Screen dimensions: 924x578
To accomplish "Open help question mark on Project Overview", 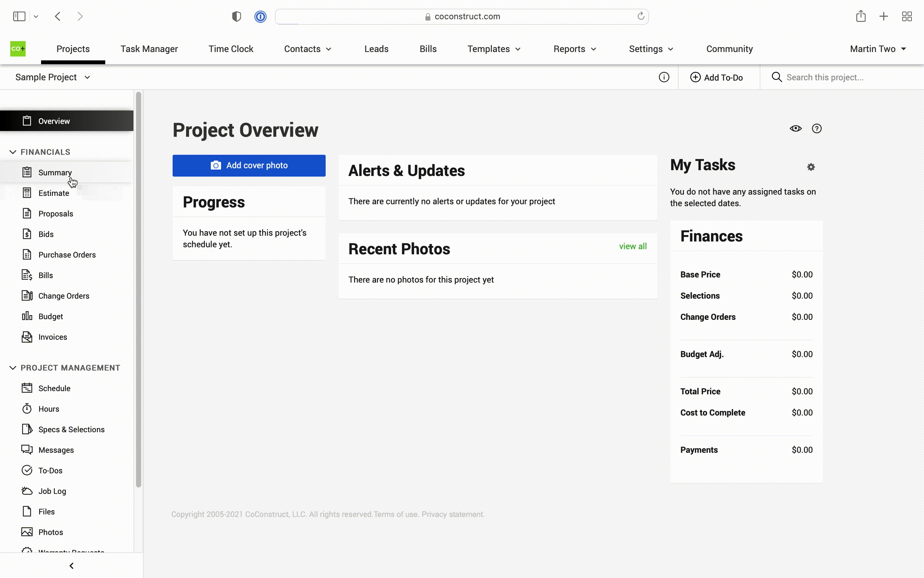I will (x=817, y=128).
